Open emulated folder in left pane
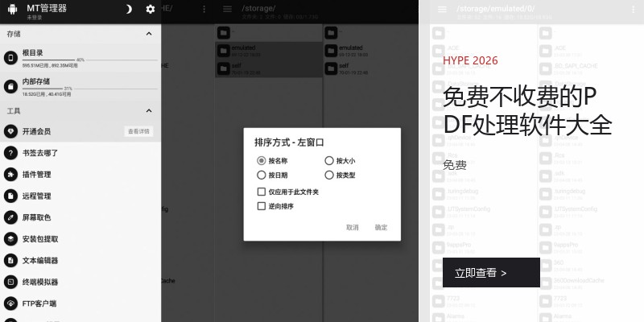 [269, 51]
